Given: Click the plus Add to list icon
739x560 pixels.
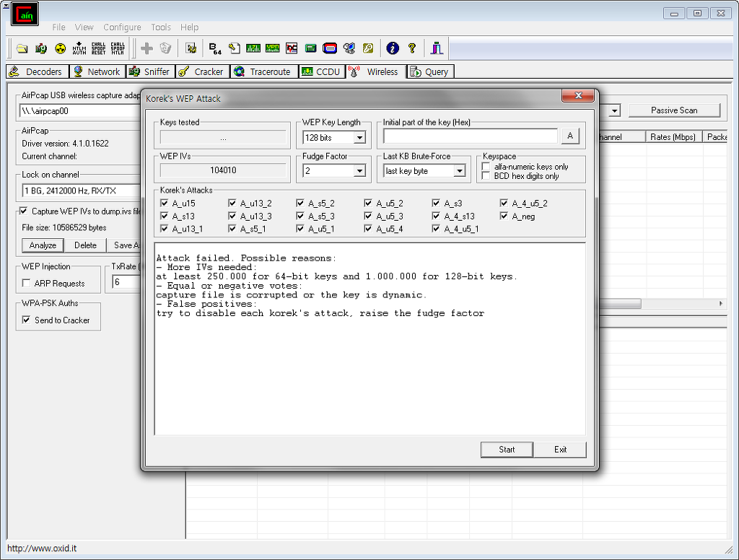Looking at the screenshot, I should click(147, 48).
